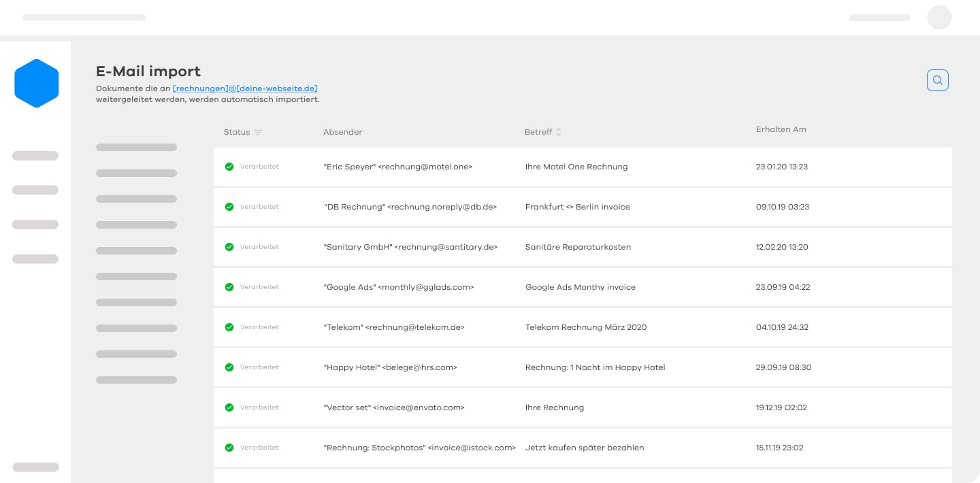Click green checkmark on Happy Hotel row

coord(229,367)
